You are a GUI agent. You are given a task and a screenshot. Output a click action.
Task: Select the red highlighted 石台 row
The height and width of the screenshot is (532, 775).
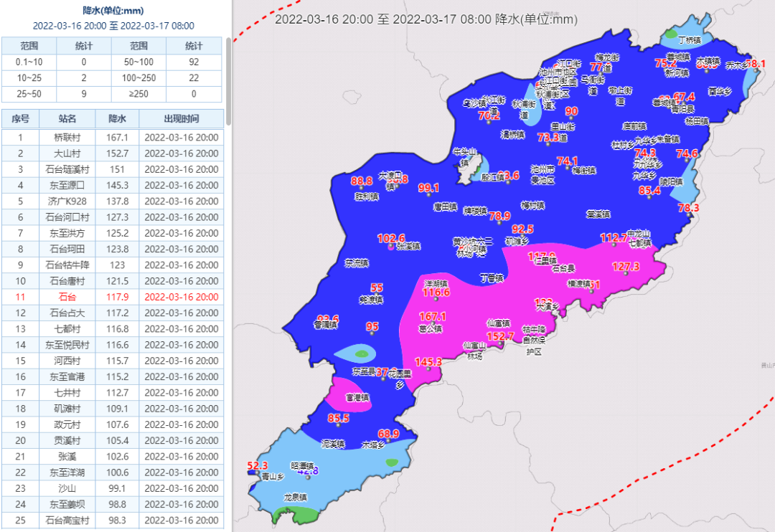pyautogui.click(x=67, y=297)
